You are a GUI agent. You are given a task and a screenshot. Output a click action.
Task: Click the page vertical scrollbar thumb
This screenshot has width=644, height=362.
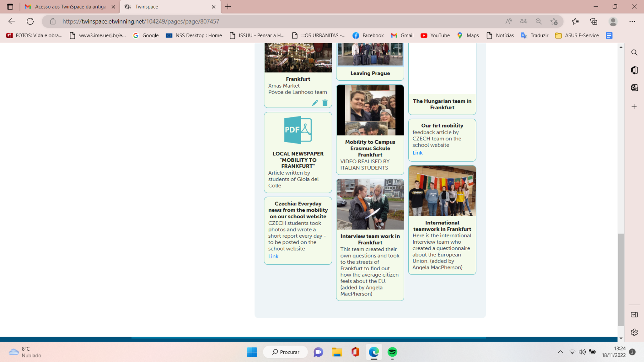coord(621,280)
